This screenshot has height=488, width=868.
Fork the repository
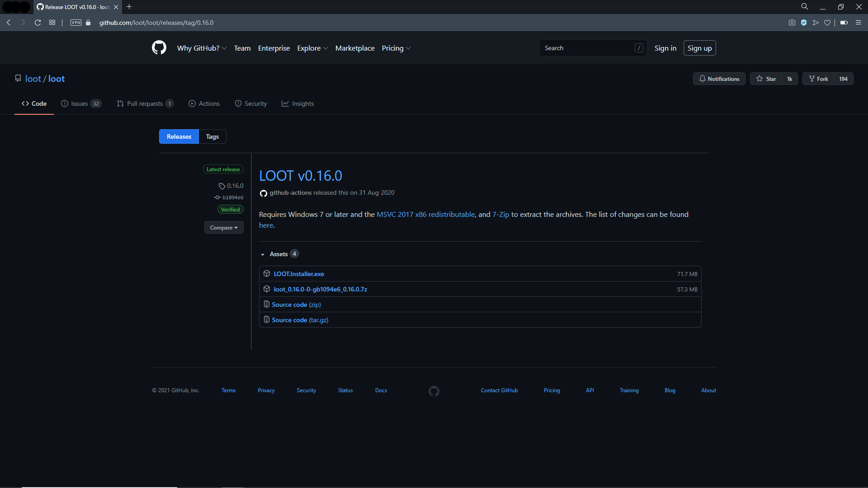[x=818, y=79]
